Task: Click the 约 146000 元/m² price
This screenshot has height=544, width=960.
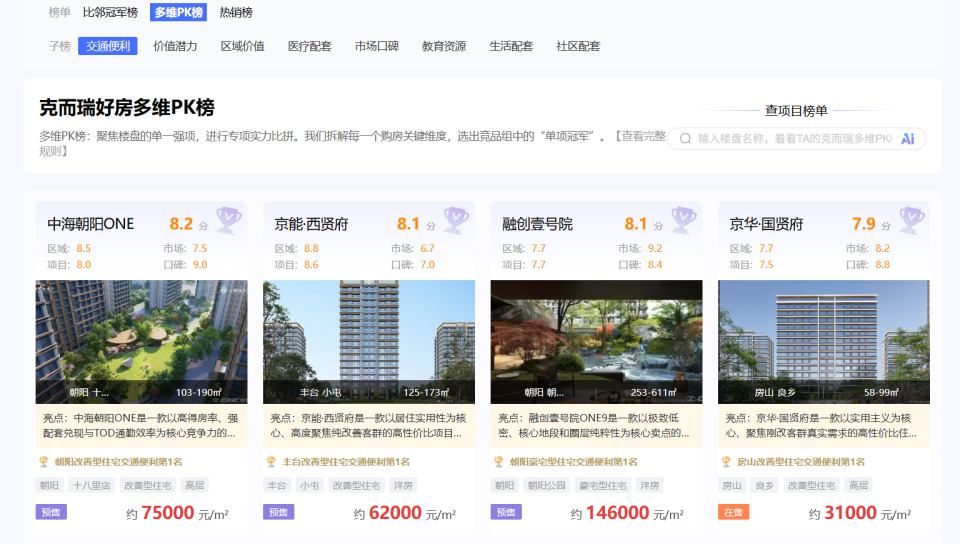Action: click(x=627, y=513)
